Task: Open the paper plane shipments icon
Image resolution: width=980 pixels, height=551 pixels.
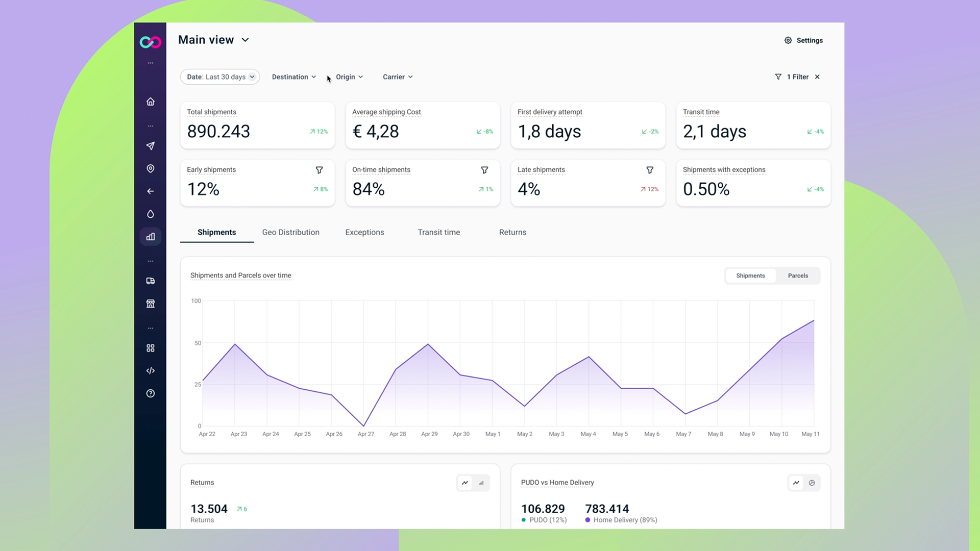Action: [x=150, y=146]
